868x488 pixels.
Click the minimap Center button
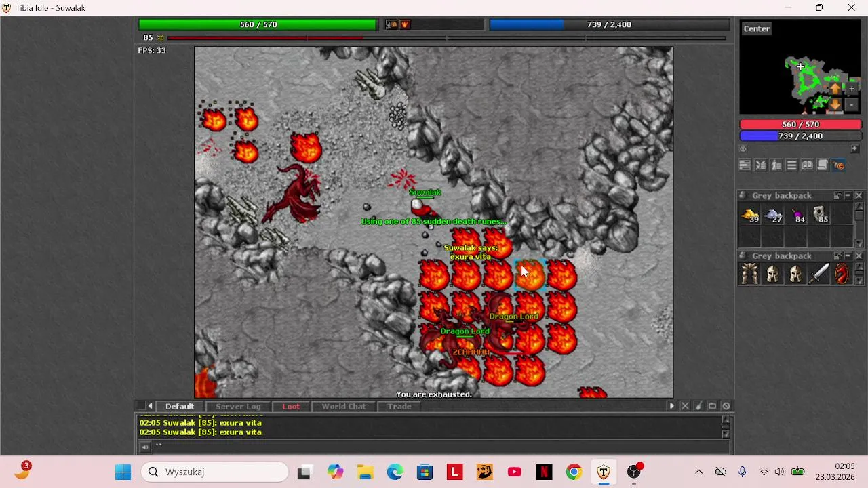tap(757, 28)
